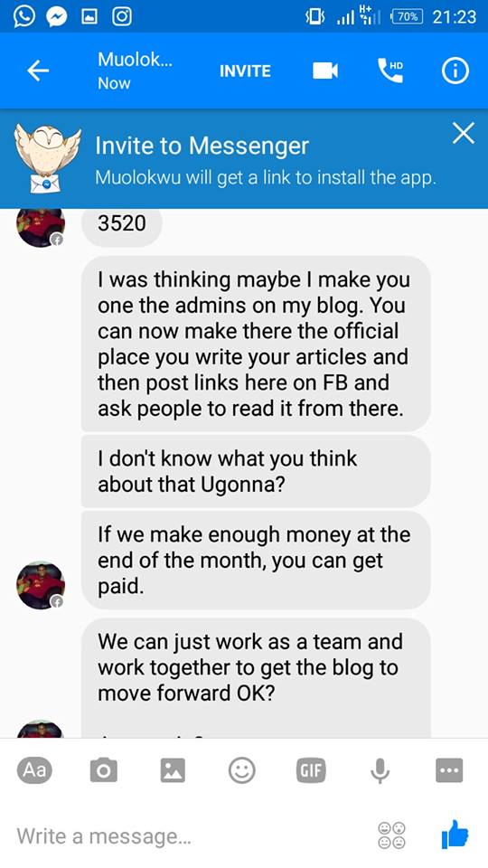Send a thumbs-up like
This screenshot has width=488, height=868.
point(455,835)
